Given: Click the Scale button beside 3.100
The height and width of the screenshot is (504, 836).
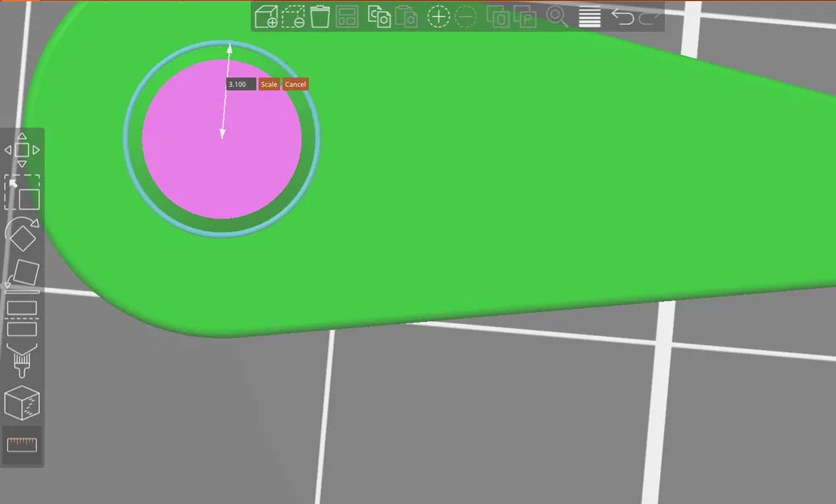Looking at the screenshot, I should (269, 84).
